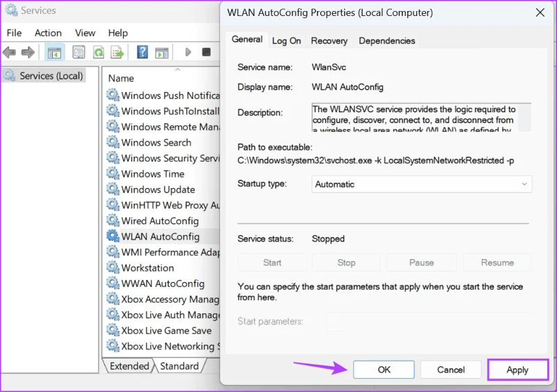The image size is (557, 392).
Task: Switch to the Dependencies tab
Action: [x=387, y=41]
